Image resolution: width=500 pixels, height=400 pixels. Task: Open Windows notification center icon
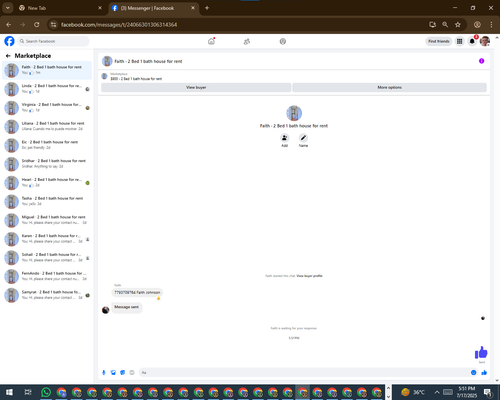click(x=488, y=392)
